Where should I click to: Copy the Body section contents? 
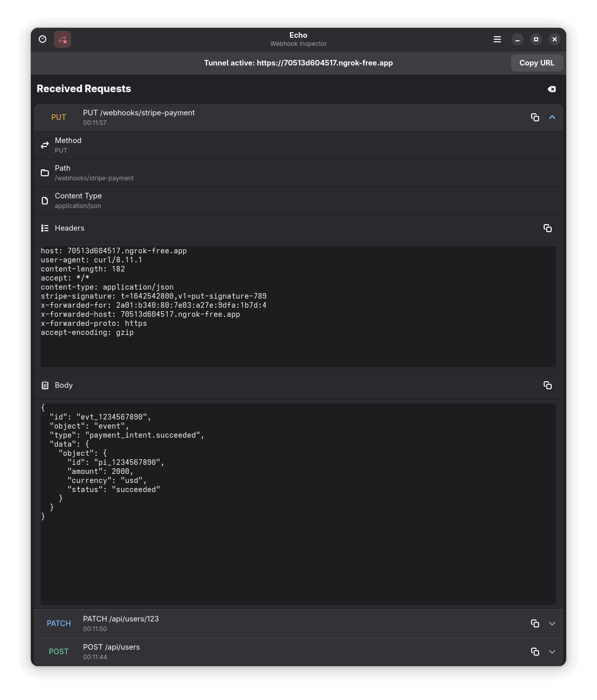tap(548, 385)
